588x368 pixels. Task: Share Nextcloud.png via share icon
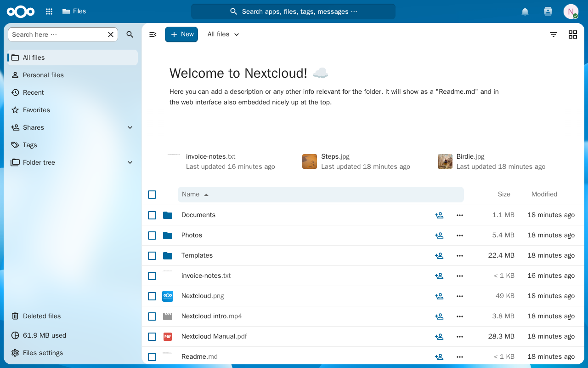(439, 296)
